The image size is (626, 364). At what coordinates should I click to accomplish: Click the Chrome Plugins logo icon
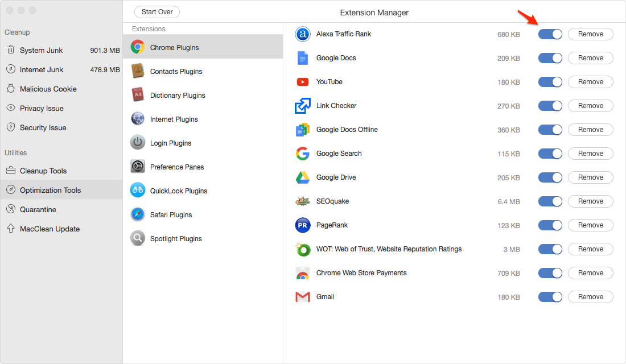click(x=138, y=47)
